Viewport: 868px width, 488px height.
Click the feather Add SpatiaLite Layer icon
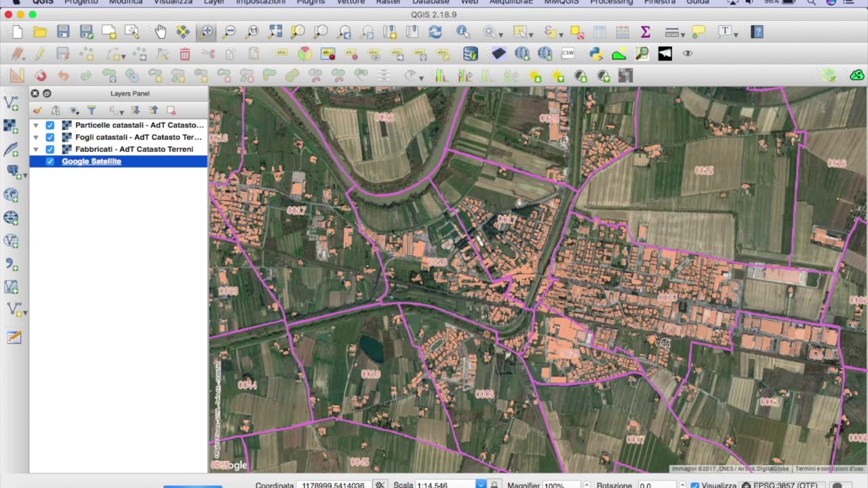(12, 149)
